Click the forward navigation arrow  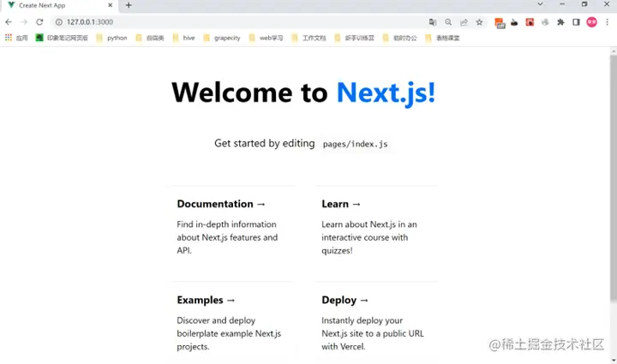[24, 22]
